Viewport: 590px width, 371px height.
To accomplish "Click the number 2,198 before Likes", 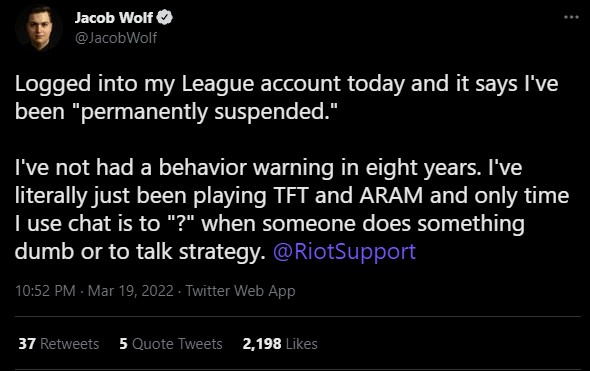I will (262, 344).
